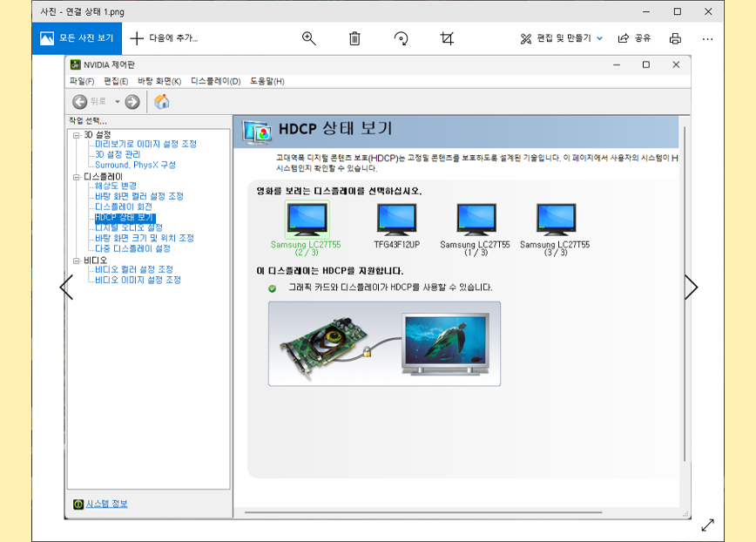Select 다중 디스플레이 설정 item
Screen dimensions: 756x542
[x=132, y=249]
